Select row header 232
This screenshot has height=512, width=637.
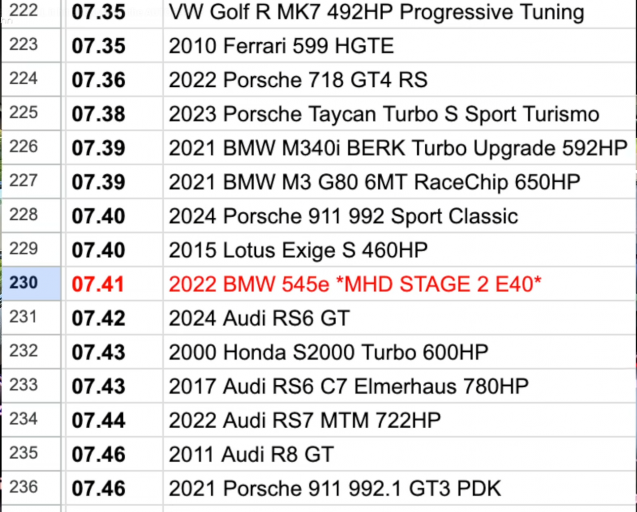click(31, 352)
